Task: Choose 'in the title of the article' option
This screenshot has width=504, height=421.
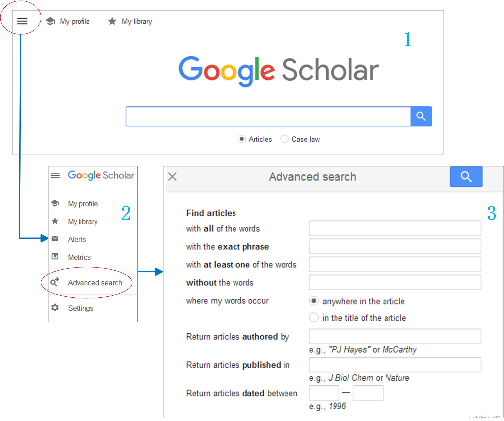Action: click(x=314, y=318)
